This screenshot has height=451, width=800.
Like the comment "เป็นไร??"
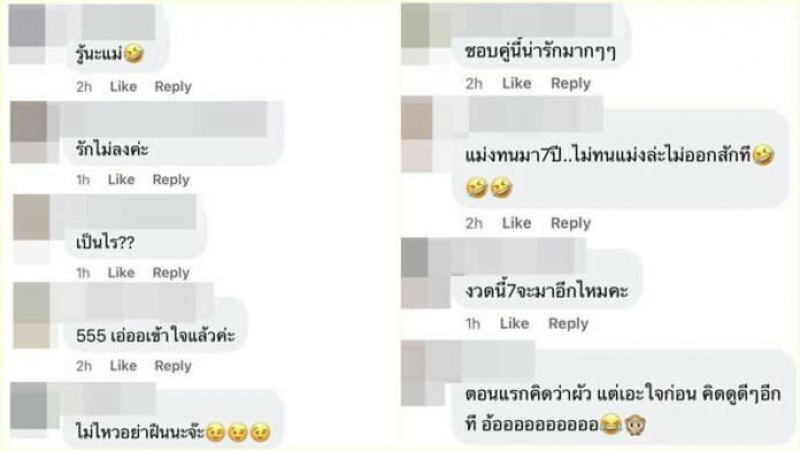coord(121,273)
